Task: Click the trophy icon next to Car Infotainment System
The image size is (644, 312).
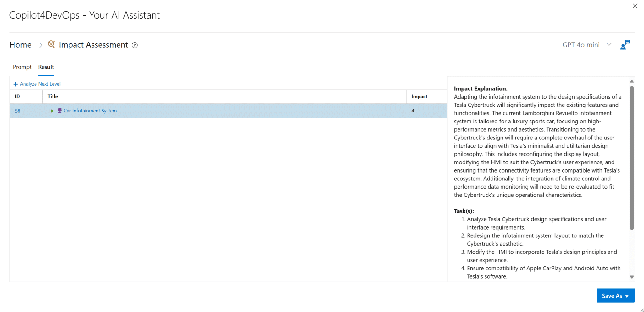Action: pyautogui.click(x=60, y=111)
